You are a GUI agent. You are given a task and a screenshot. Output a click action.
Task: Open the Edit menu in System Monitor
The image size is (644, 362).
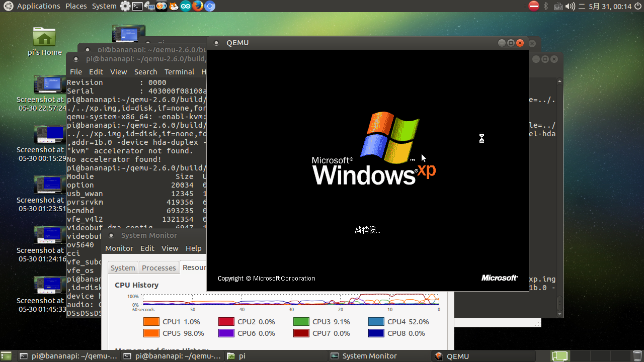click(147, 248)
